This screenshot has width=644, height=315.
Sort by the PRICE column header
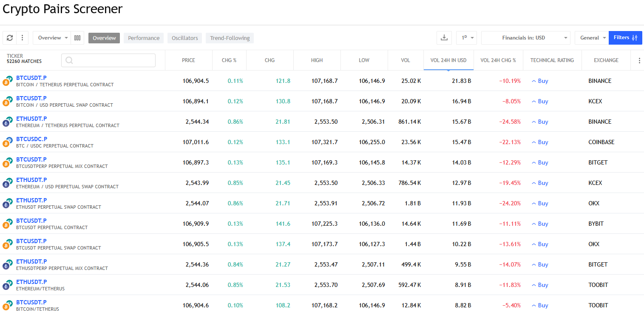pyautogui.click(x=188, y=60)
